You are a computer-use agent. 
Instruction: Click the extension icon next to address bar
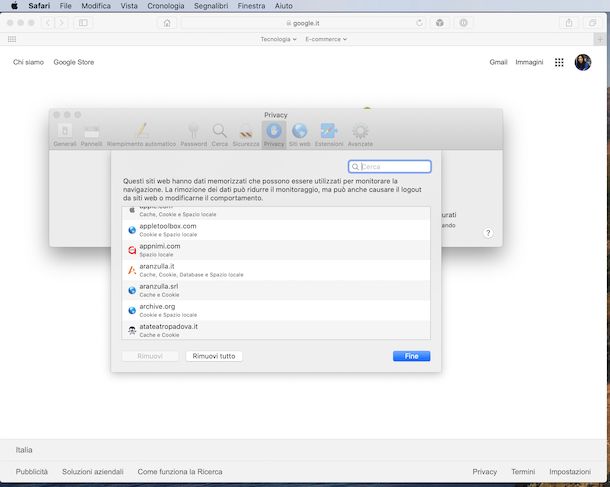[440, 23]
